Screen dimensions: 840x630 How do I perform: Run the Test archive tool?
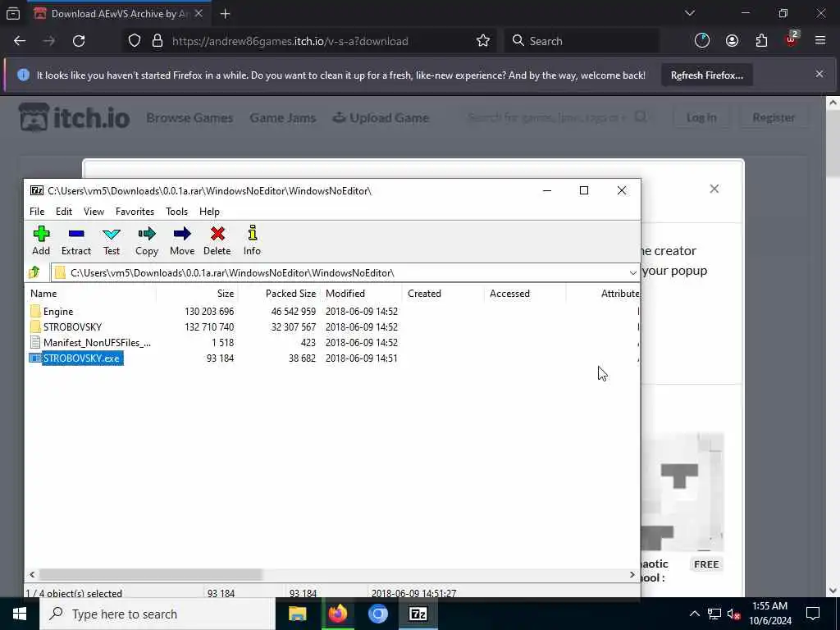tap(112, 240)
